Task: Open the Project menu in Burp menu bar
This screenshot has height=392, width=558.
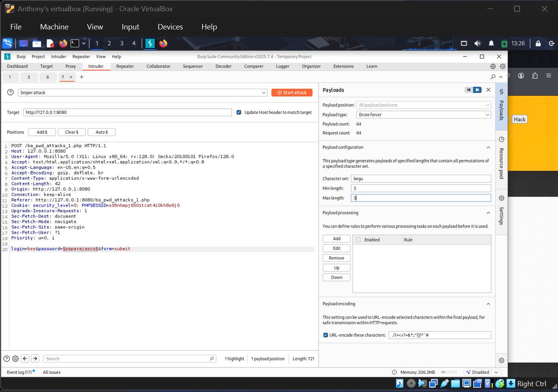Action: click(38, 57)
